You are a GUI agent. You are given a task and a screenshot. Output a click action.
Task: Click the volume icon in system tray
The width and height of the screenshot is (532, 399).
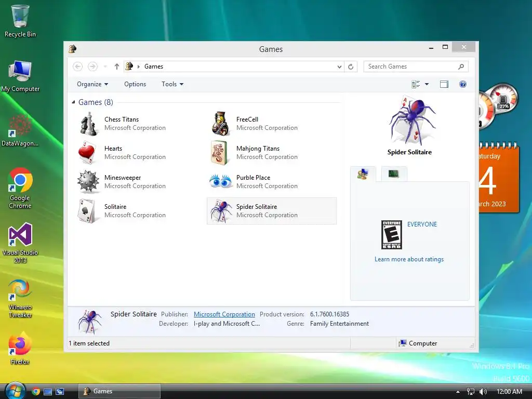[483, 392]
